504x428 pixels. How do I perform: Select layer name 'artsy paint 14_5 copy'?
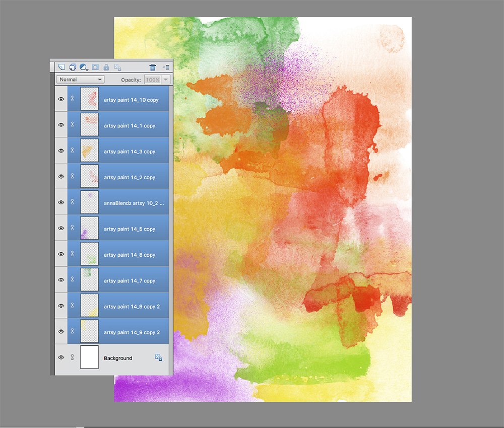130,229
